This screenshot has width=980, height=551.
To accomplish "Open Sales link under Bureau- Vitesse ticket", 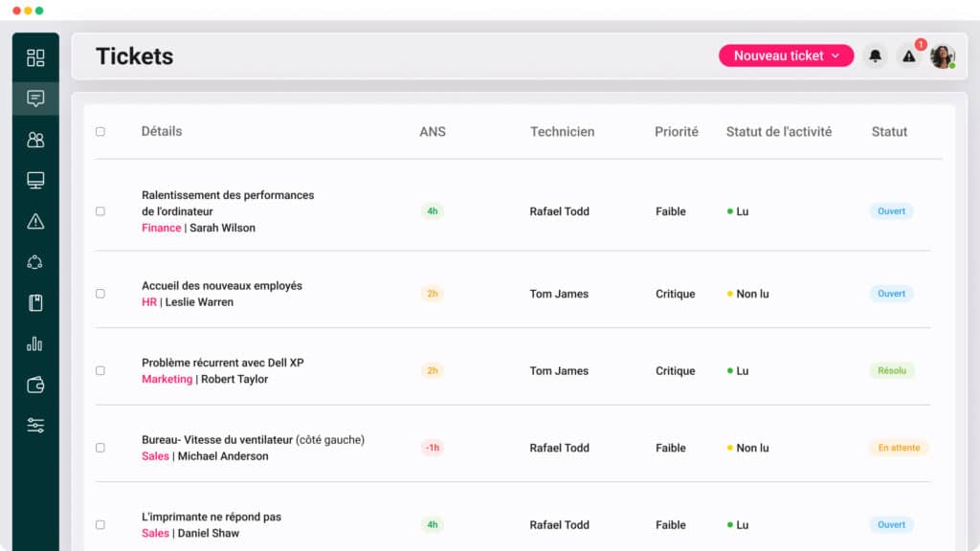I will coord(155,456).
